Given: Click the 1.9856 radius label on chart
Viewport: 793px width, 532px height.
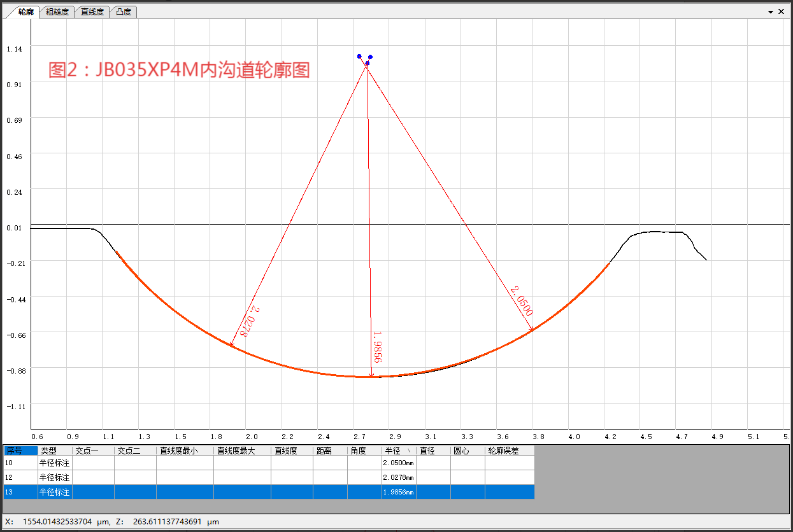Looking at the screenshot, I should pyautogui.click(x=377, y=347).
